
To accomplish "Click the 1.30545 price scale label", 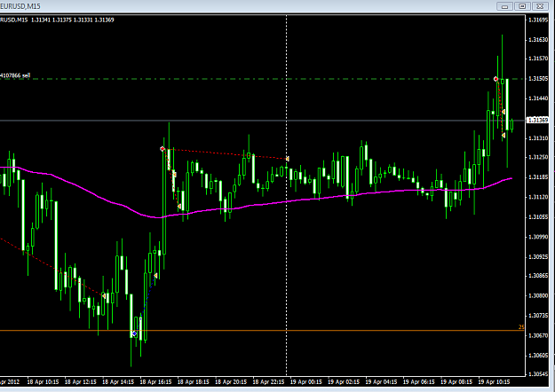I will 538,373.
